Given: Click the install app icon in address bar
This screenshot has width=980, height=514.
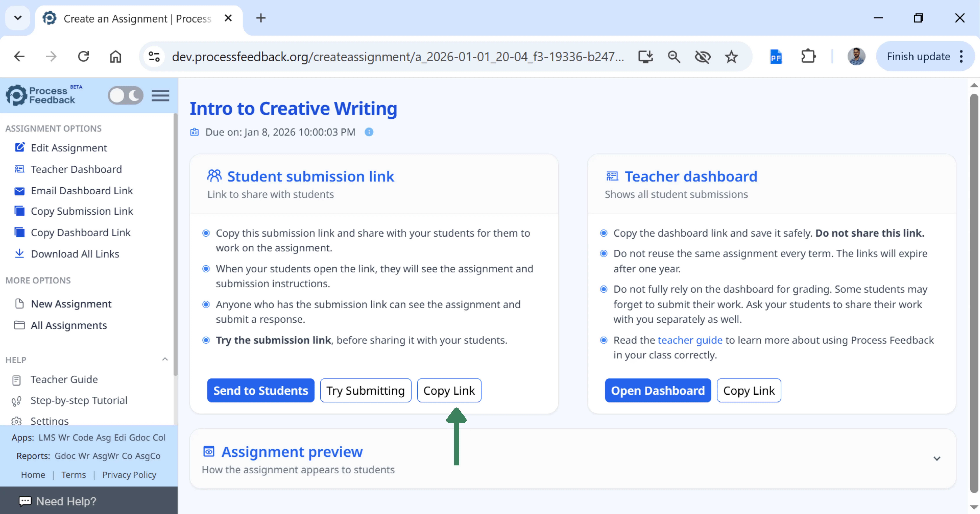Looking at the screenshot, I should pyautogui.click(x=645, y=57).
